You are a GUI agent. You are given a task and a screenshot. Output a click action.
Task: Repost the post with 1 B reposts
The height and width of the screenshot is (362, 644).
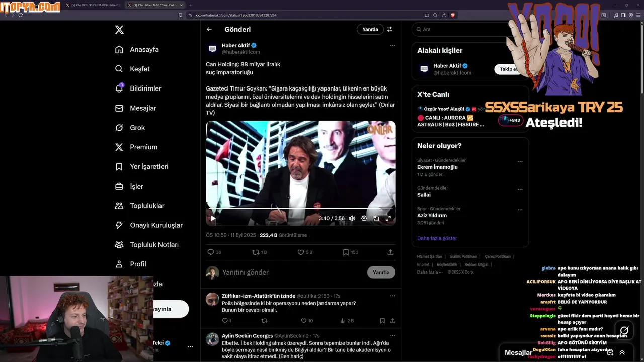click(x=259, y=252)
